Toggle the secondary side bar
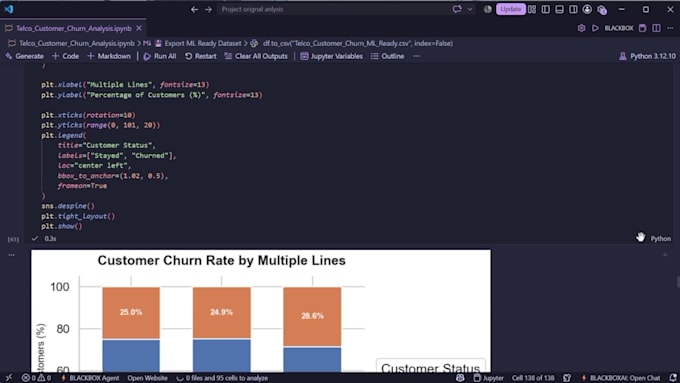Viewport: 680px width, 383px height. click(x=573, y=9)
